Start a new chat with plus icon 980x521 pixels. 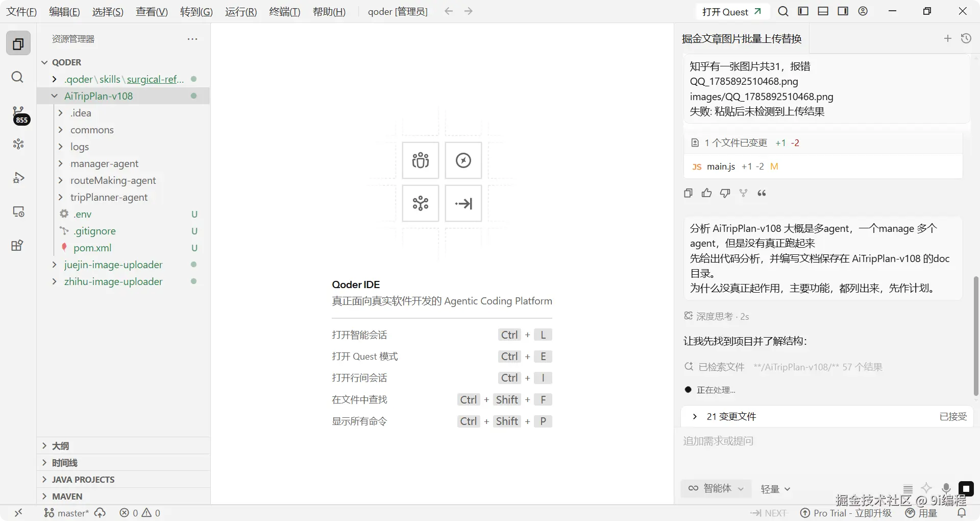coord(948,38)
